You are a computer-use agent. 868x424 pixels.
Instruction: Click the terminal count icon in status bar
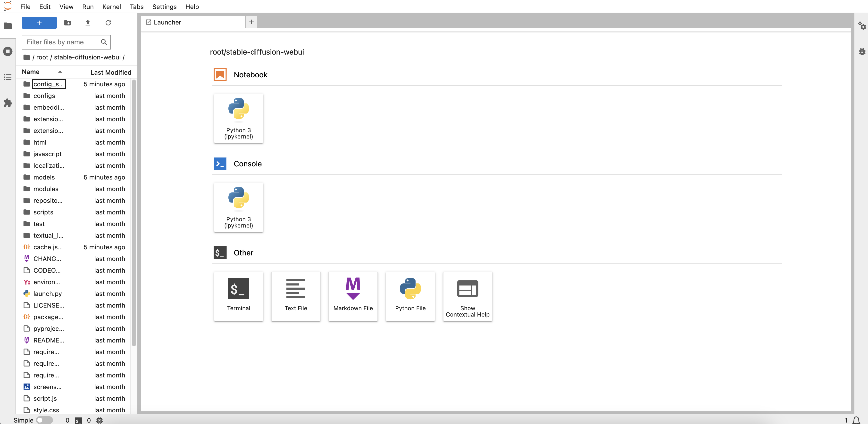pyautogui.click(x=78, y=420)
